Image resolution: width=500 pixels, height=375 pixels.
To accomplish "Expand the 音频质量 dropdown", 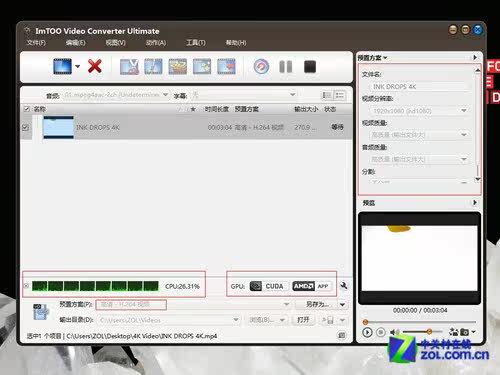I will pyautogui.click(x=464, y=159).
